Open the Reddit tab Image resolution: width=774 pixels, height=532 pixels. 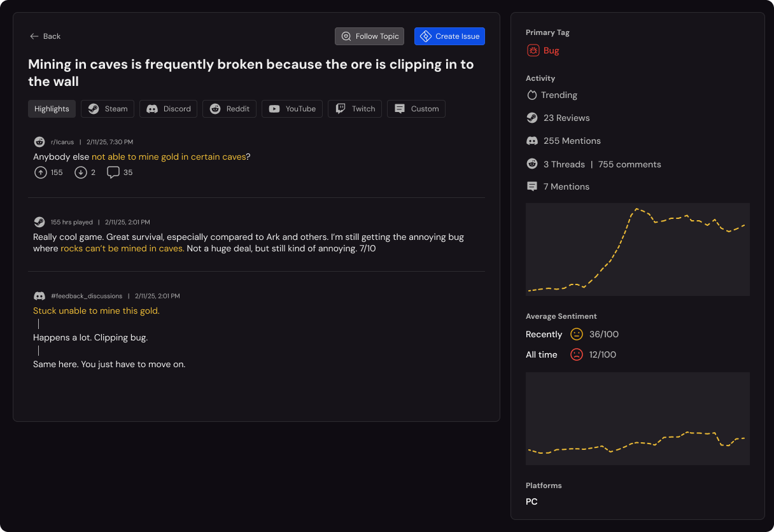(229, 109)
